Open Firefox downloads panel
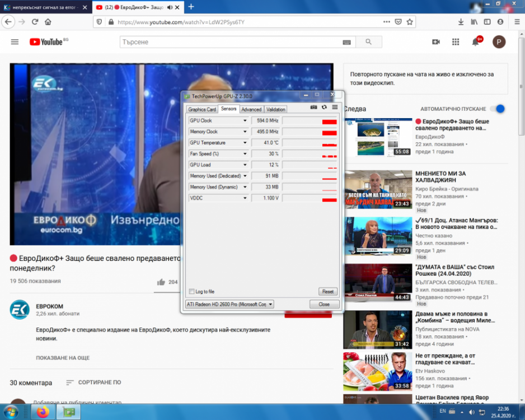Image resolution: width=525 pixels, height=420 pixels. 461,22
